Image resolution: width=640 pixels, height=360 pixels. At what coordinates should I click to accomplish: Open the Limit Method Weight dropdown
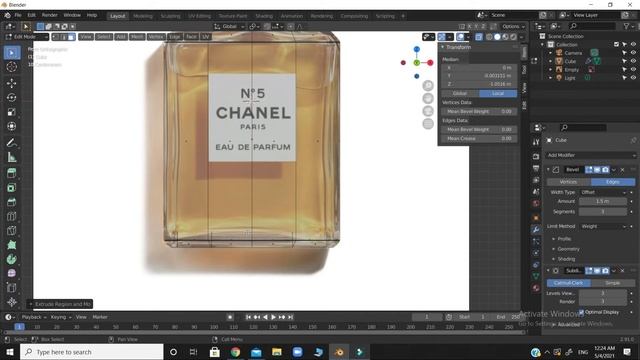click(603, 226)
